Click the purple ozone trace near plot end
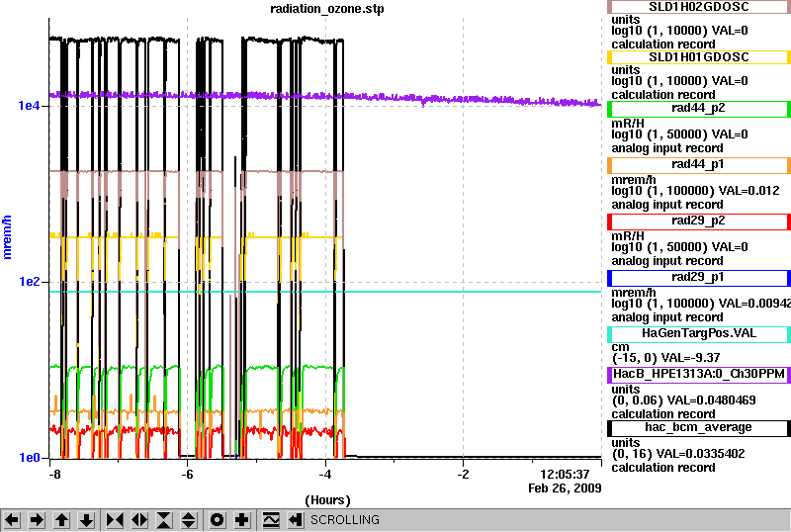The width and height of the screenshot is (791, 532). click(x=580, y=103)
